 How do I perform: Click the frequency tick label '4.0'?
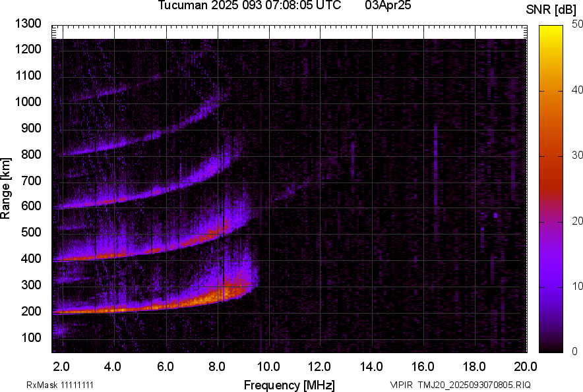tap(113, 367)
